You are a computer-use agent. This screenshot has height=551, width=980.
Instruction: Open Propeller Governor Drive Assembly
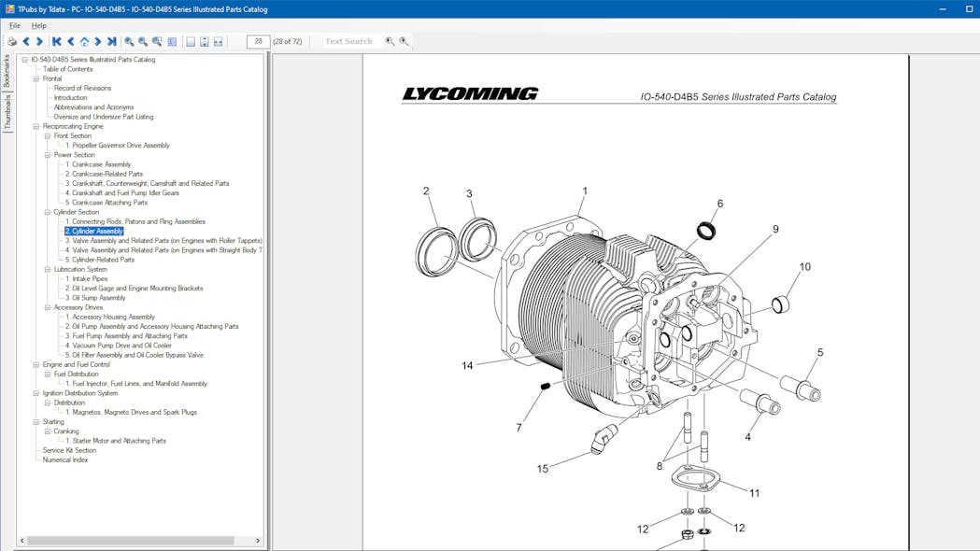(x=118, y=146)
